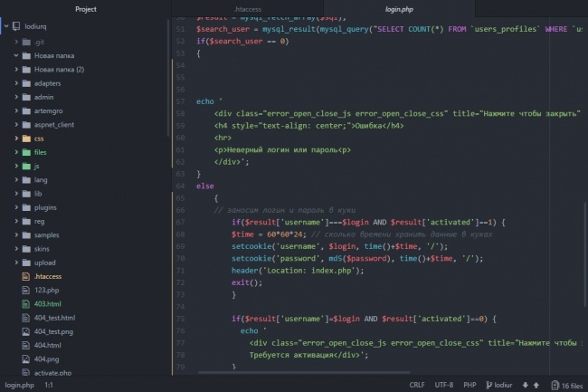Select the plugins folder in tree
The image size is (588, 392).
pos(45,207)
